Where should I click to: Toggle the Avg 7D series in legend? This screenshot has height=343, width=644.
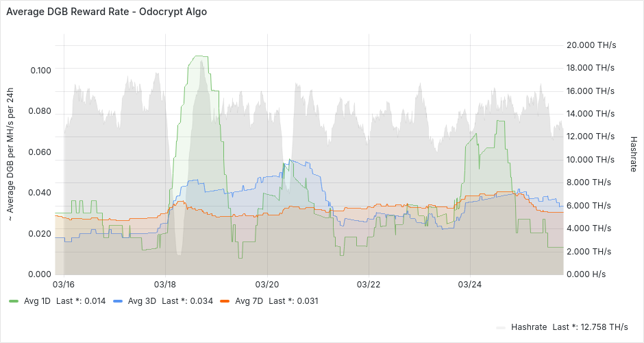[249, 300]
